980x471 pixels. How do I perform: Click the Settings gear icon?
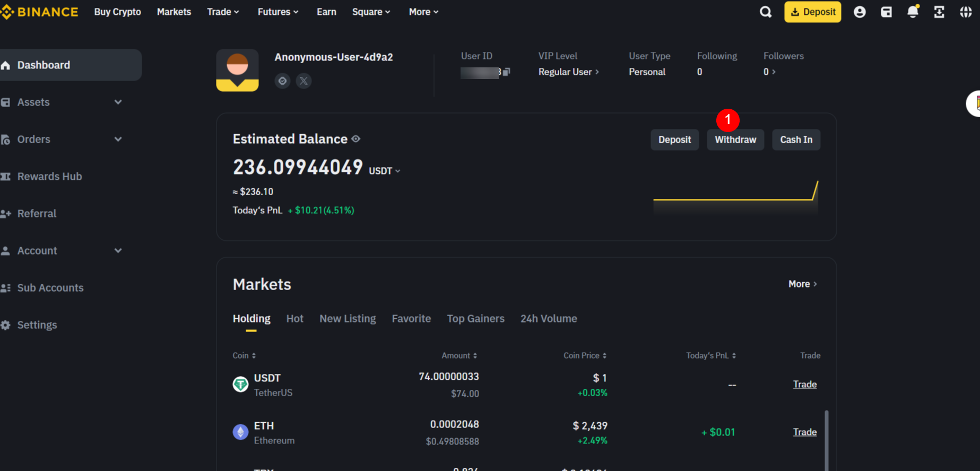pyautogui.click(x=5, y=325)
